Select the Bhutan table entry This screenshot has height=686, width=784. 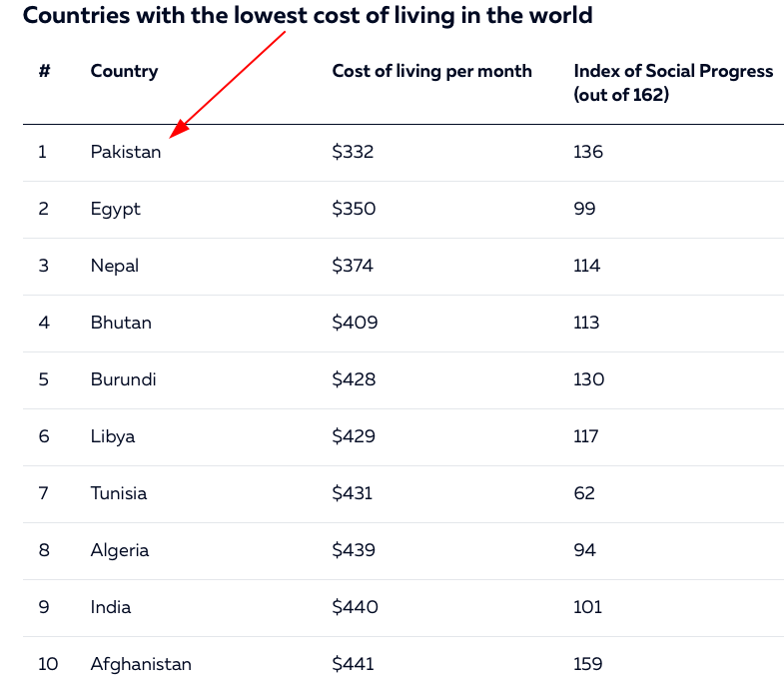[120, 323]
